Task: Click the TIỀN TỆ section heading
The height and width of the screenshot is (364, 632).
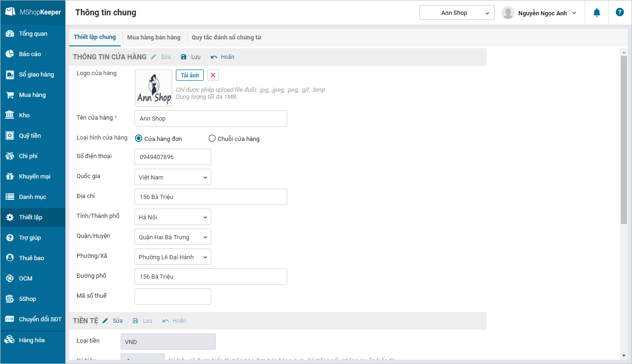Action: [x=85, y=321]
